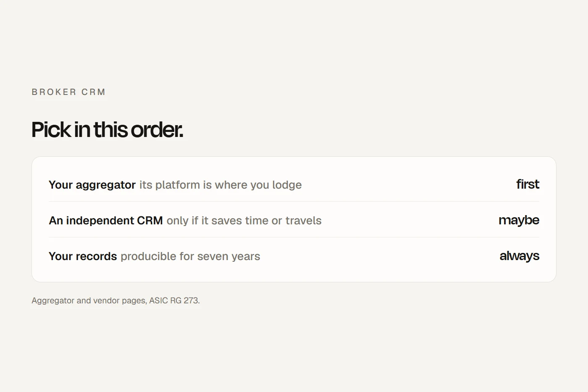Click the 'Aggregator and vendor pages' footnote
The image size is (588, 392).
[x=89, y=300]
